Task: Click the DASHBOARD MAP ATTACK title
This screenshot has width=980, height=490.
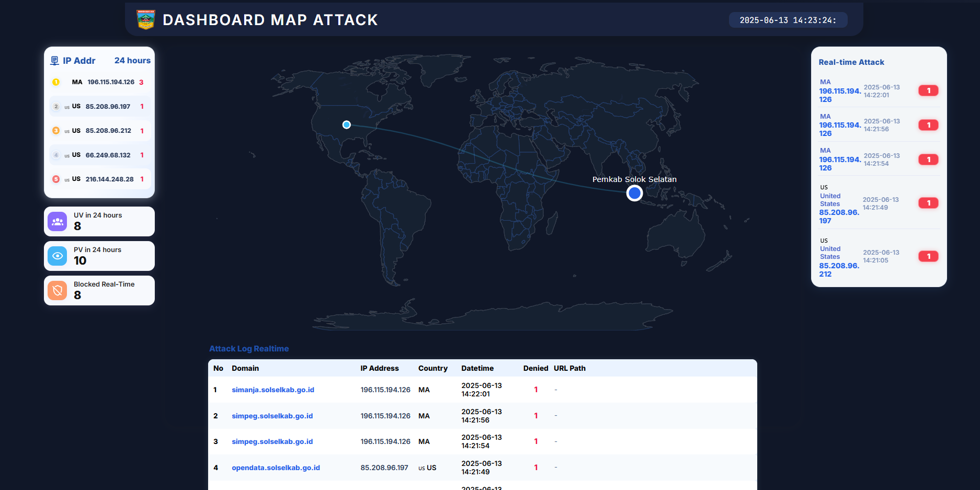Action: [x=270, y=20]
